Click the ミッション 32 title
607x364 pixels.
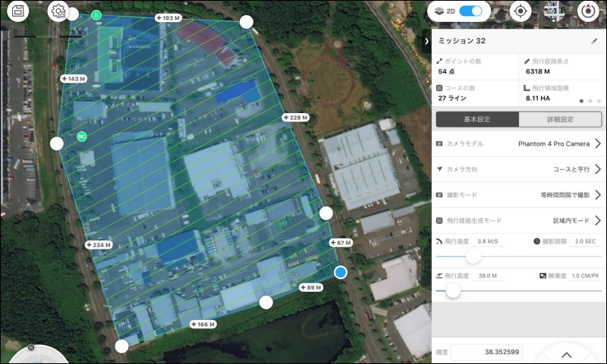[462, 41]
